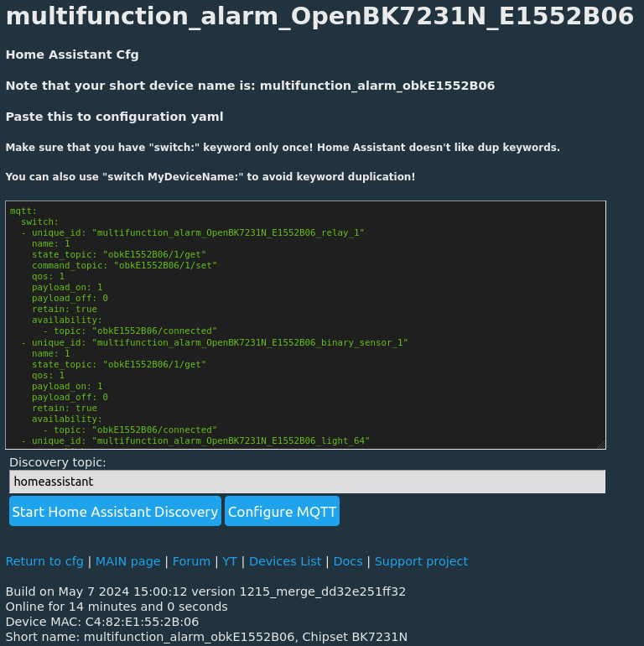Click the light_64 unique_id line
644x646 pixels.
click(x=195, y=440)
